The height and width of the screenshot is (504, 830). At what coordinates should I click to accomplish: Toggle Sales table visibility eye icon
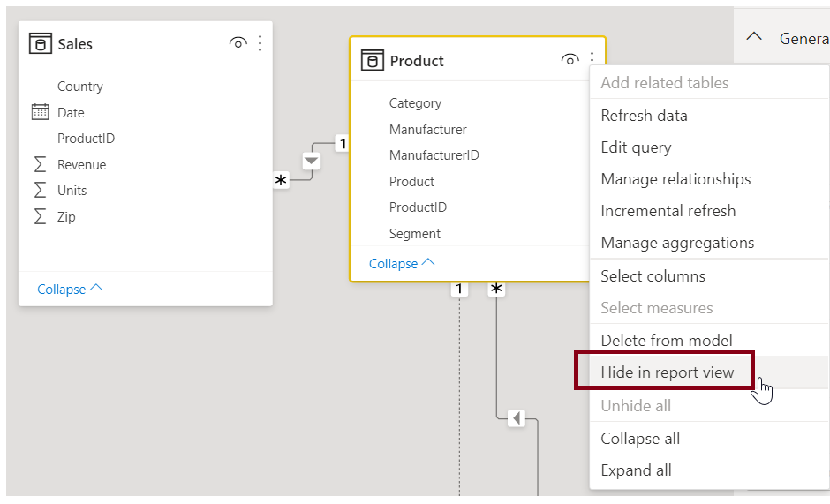click(x=237, y=43)
